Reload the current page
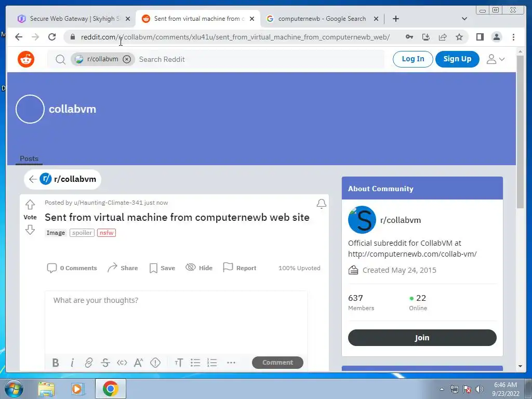Screen dimensions: 532x399 (52, 37)
